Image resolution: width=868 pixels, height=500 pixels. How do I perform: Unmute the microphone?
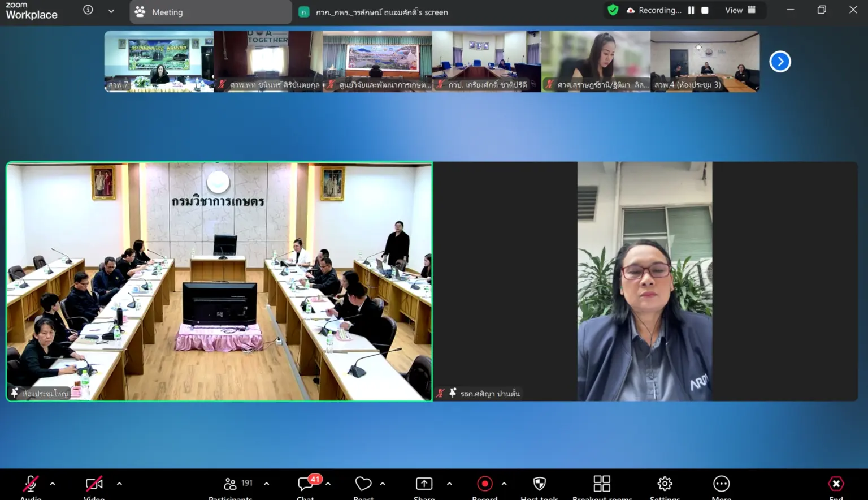(x=31, y=484)
